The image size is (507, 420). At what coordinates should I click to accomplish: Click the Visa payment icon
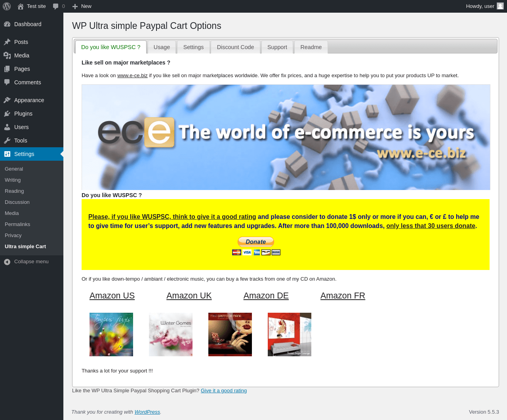[x=247, y=252]
